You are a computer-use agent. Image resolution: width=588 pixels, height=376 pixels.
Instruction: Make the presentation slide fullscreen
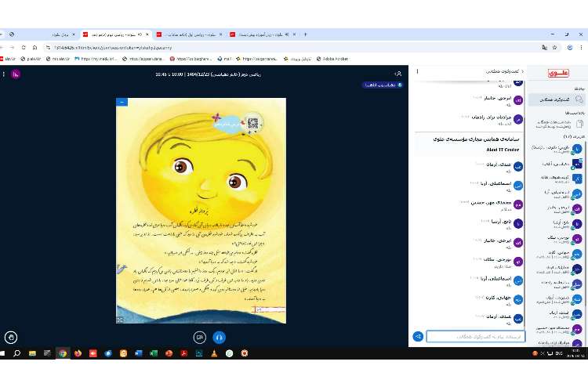(120, 320)
